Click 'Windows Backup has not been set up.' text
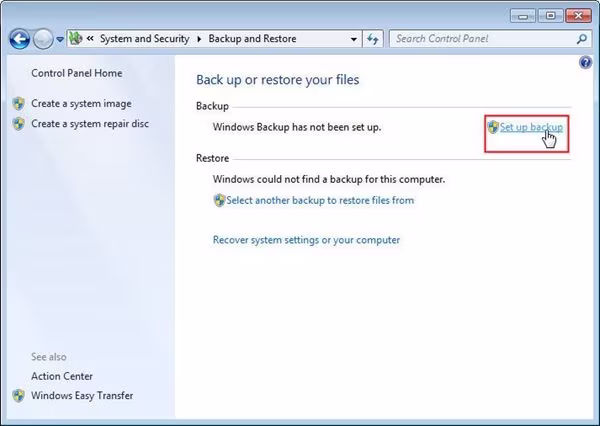 (x=297, y=127)
